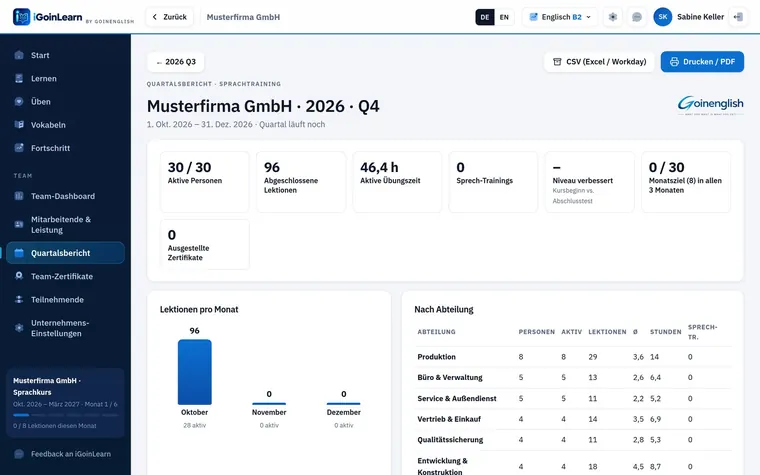This screenshot has width=760, height=475.
Task: Click the Zurück back button
Action: coord(170,17)
